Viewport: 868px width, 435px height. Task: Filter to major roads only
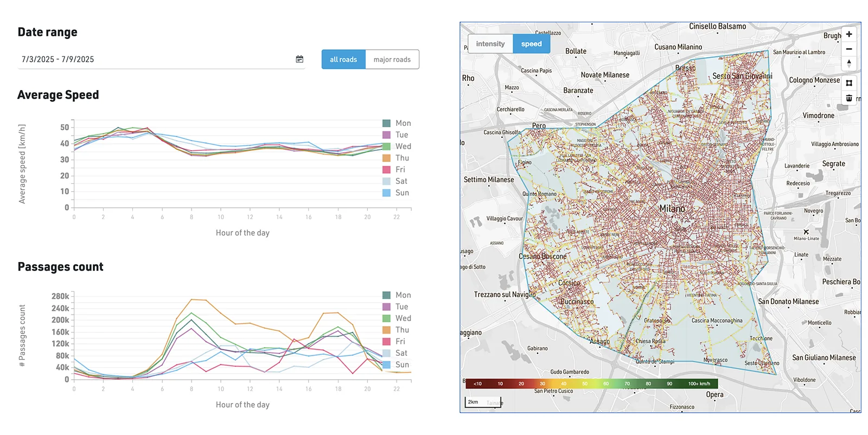(392, 60)
